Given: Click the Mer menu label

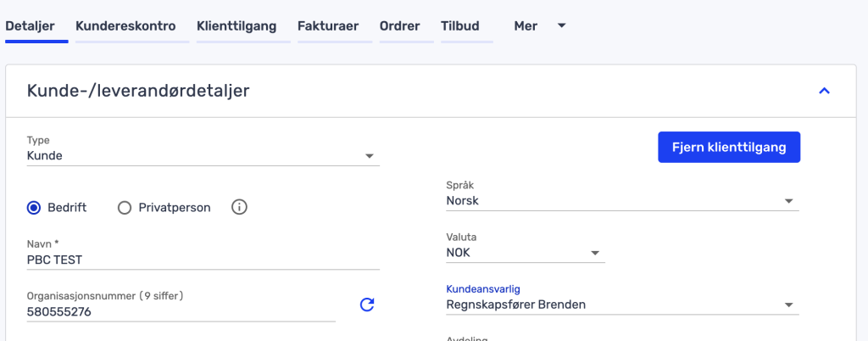Looking at the screenshot, I should tap(526, 26).
